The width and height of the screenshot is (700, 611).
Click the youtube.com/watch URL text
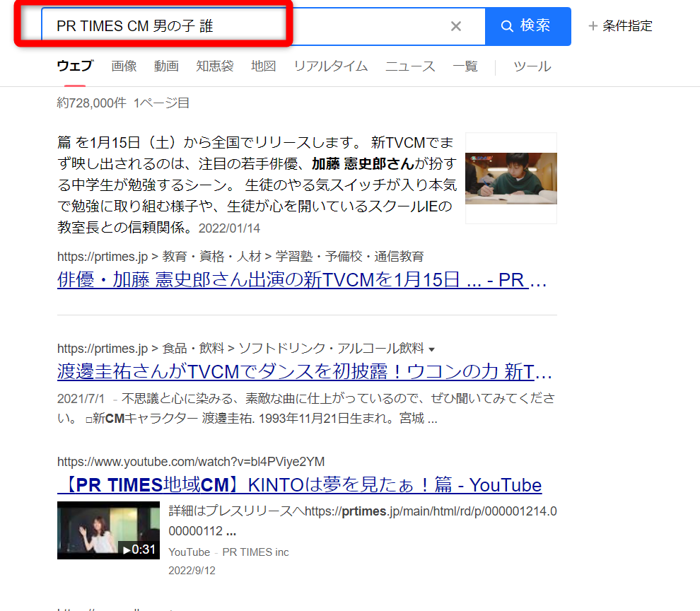click(191, 461)
